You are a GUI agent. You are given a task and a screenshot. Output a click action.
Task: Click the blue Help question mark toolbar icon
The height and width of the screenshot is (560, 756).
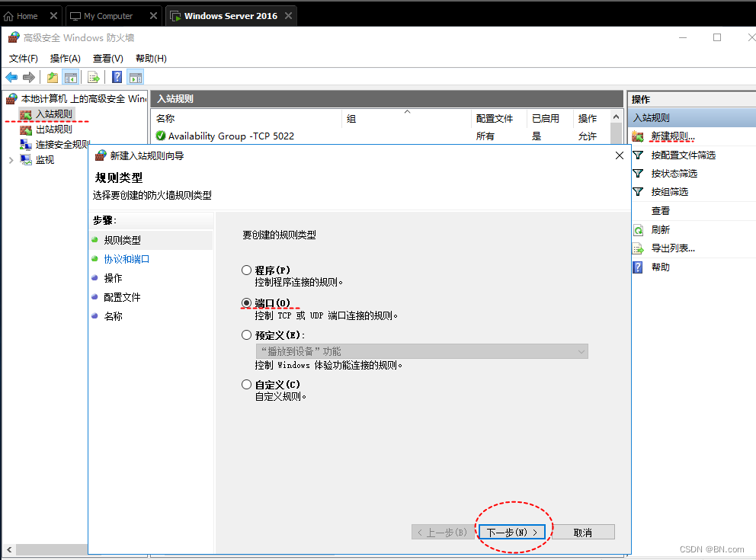[117, 77]
